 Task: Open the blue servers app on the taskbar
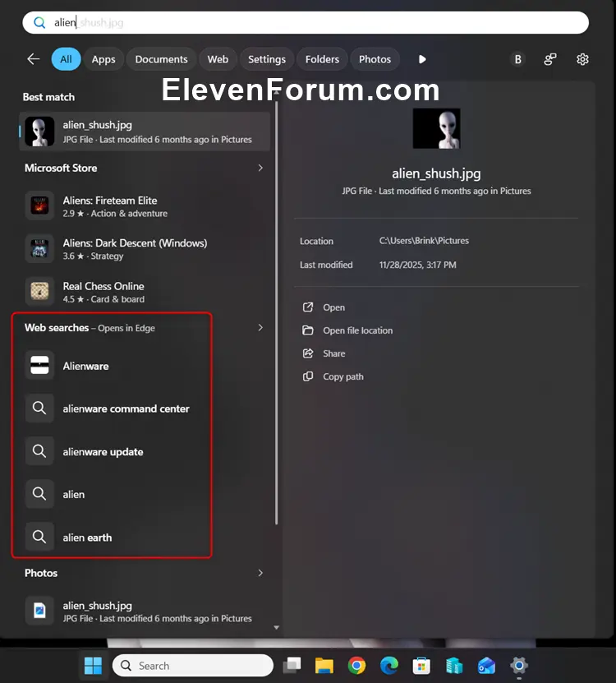(454, 665)
